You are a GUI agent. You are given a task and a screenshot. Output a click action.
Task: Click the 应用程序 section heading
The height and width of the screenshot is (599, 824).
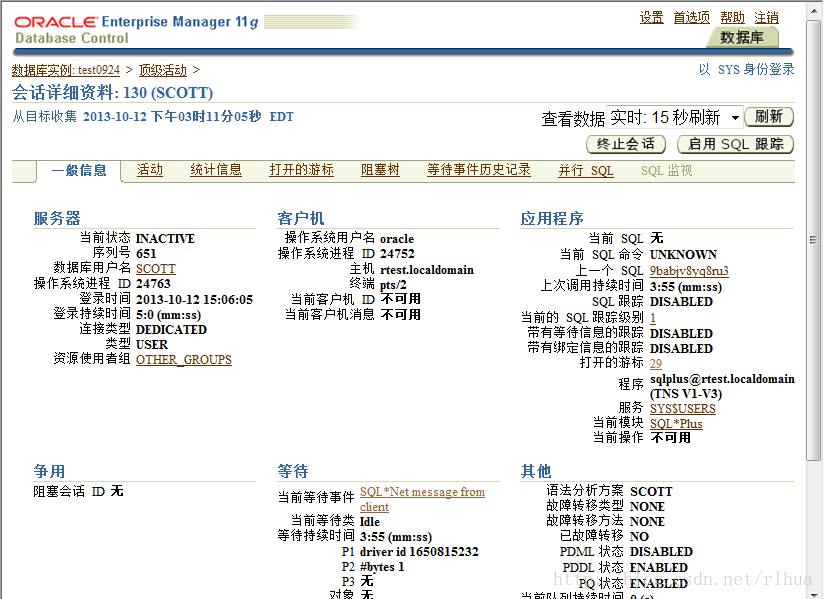[x=552, y=218]
